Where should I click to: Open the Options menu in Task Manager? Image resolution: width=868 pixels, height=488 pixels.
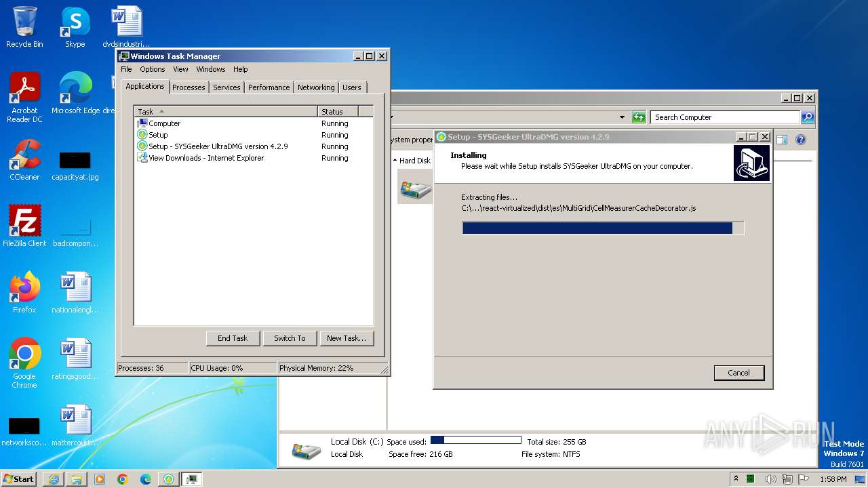coord(153,69)
